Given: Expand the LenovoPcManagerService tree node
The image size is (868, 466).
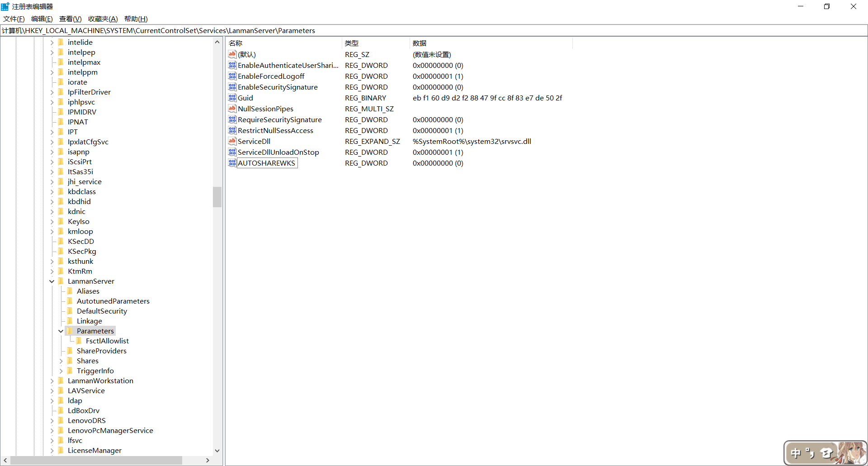Looking at the screenshot, I should (x=52, y=431).
